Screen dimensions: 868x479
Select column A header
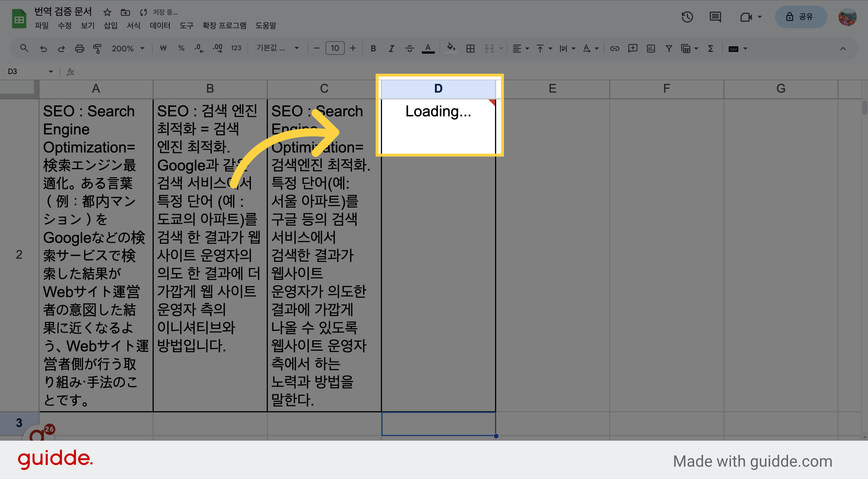click(96, 89)
